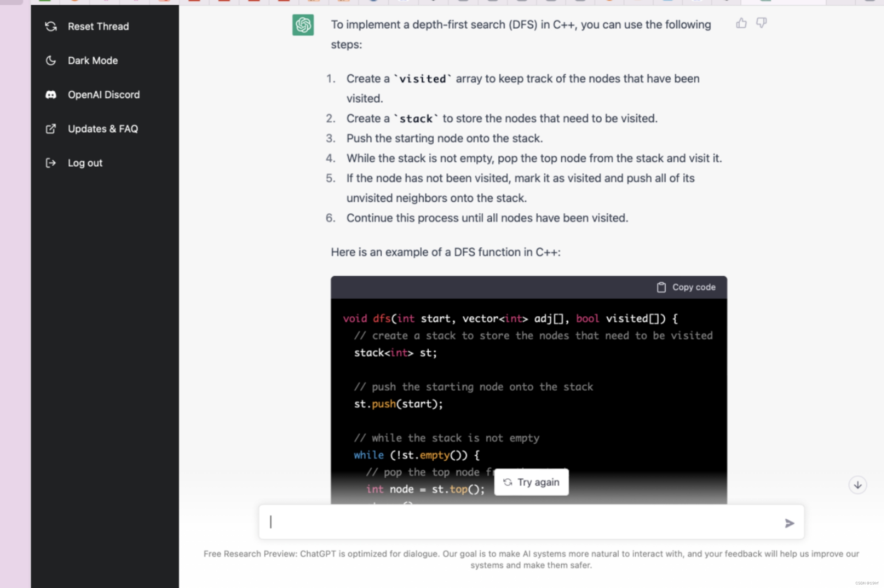884x588 pixels.
Task: Click the OpenAI Discord link
Action: 104,95
